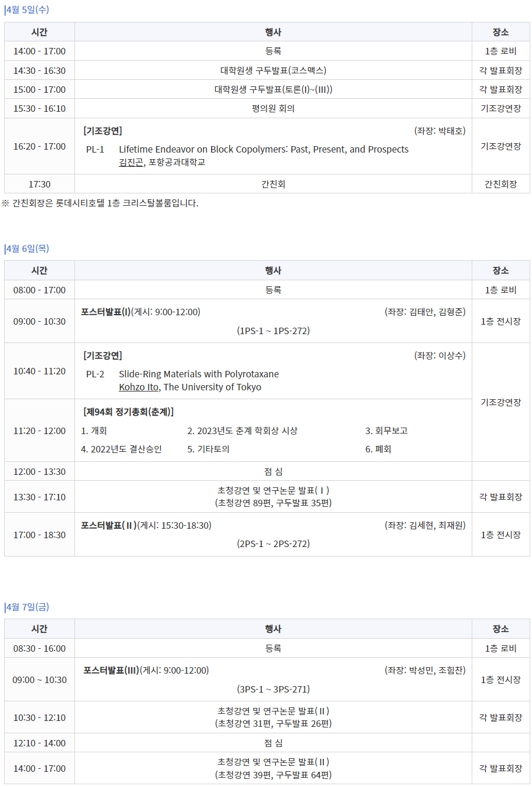This screenshot has height=786, width=532.
Task: Click the 3PS-1 ~ 3PS-271 range text
Action: [x=273, y=689]
